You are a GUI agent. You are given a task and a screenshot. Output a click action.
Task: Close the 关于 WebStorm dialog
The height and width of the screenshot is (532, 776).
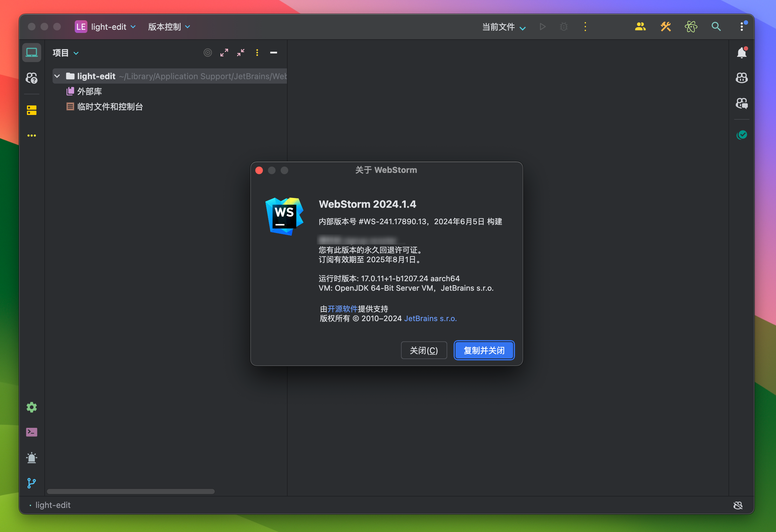coord(259,170)
